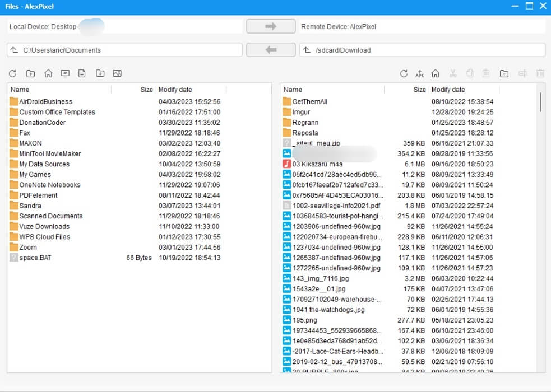Image resolution: width=551 pixels, height=392 pixels.
Task: Create a new folder on the local device
Action: point(31,73)
